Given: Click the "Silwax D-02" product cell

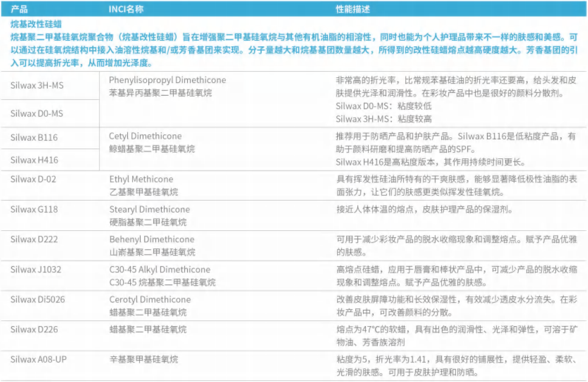Looking at the screenshot, I should (33, 179).
